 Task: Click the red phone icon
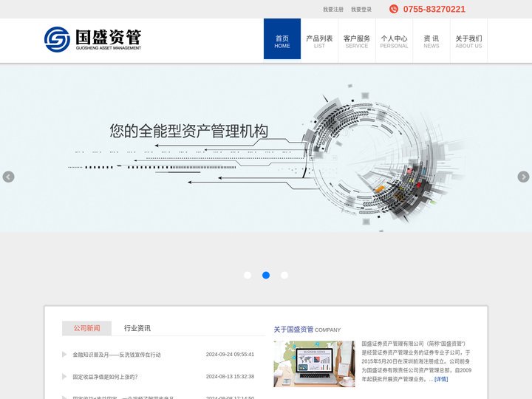click(x=394, y=9)
